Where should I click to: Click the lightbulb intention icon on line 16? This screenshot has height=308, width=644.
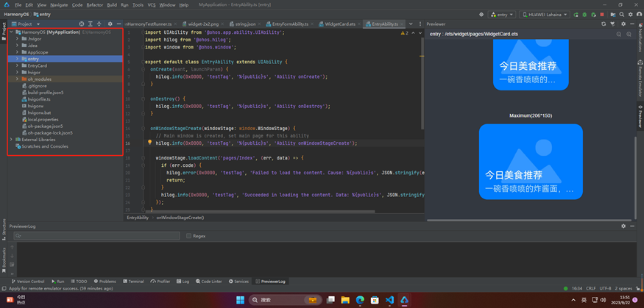tap(150, 143)
